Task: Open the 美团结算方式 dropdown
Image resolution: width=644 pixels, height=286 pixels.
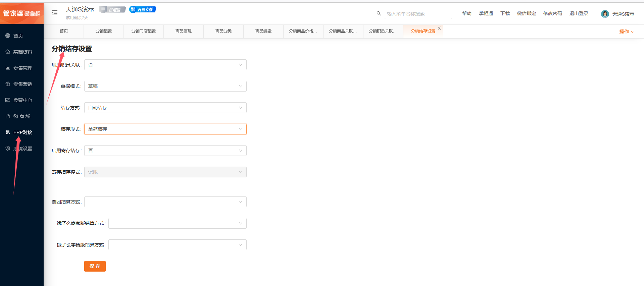Action: point(165,202)
